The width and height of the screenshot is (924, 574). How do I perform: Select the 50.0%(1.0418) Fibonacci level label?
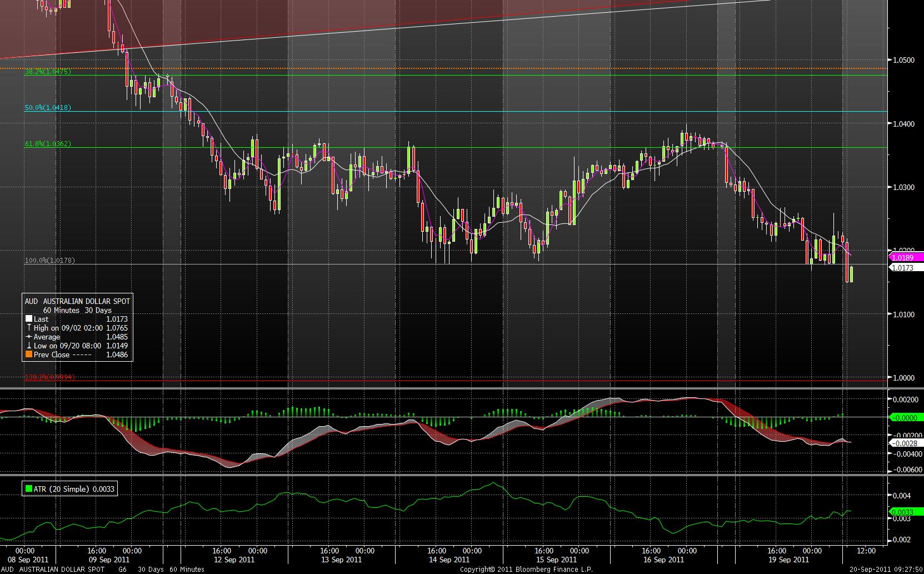tap(48, 108)
